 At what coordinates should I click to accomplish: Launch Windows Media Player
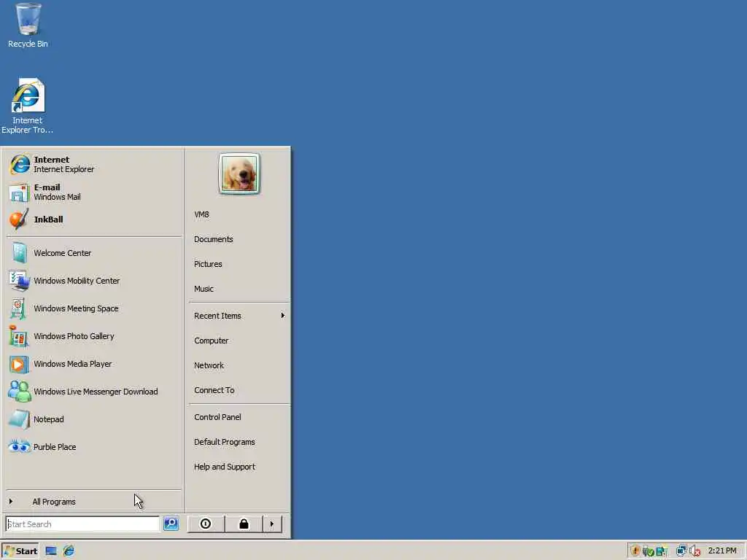click(x=94, y=364)
